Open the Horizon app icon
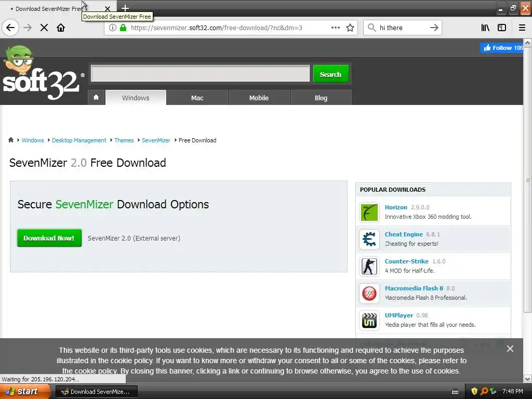The width and height of the screenshot is (532, 399). (x=369, y=212)
